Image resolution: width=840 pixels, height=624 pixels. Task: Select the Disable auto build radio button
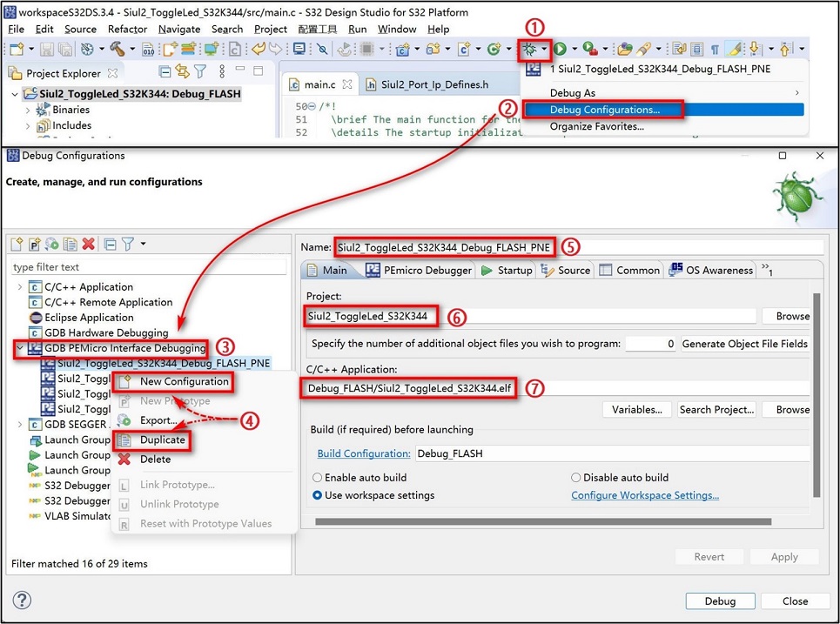(576, 478)
